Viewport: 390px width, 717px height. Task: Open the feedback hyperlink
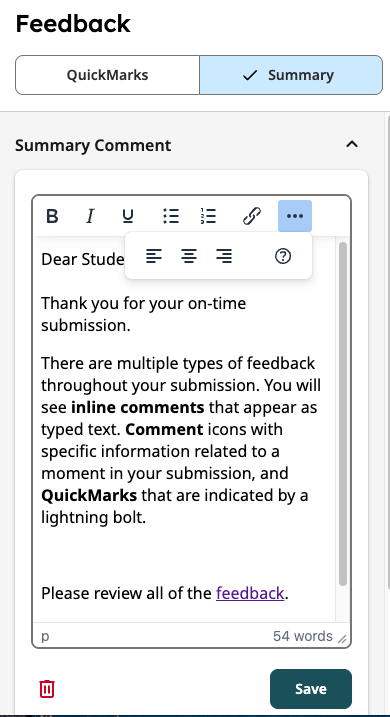[x=250, y=593]
